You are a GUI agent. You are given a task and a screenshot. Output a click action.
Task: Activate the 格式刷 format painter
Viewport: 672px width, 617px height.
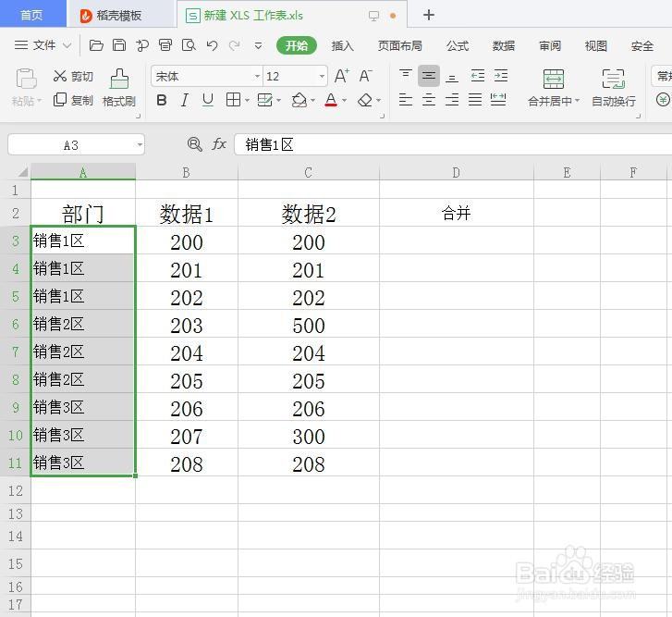[119, 88]
